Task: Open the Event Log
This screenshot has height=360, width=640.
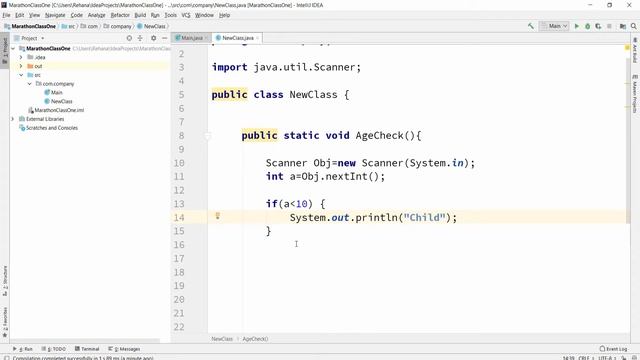Action: coord(613,349)
